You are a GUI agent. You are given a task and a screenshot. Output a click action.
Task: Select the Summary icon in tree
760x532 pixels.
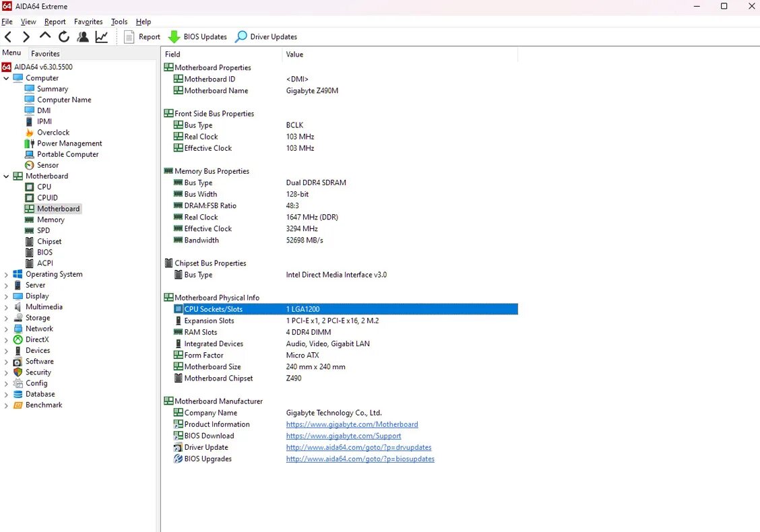point(30,89)
